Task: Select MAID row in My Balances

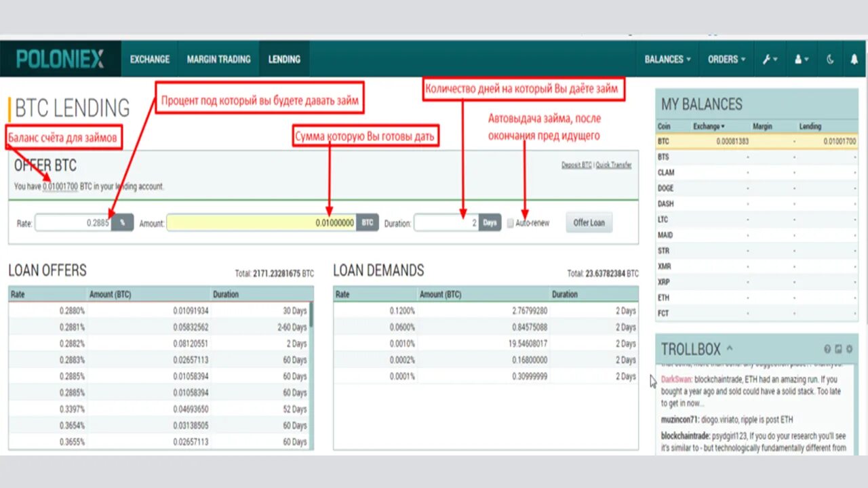Action: coord(757,235)
